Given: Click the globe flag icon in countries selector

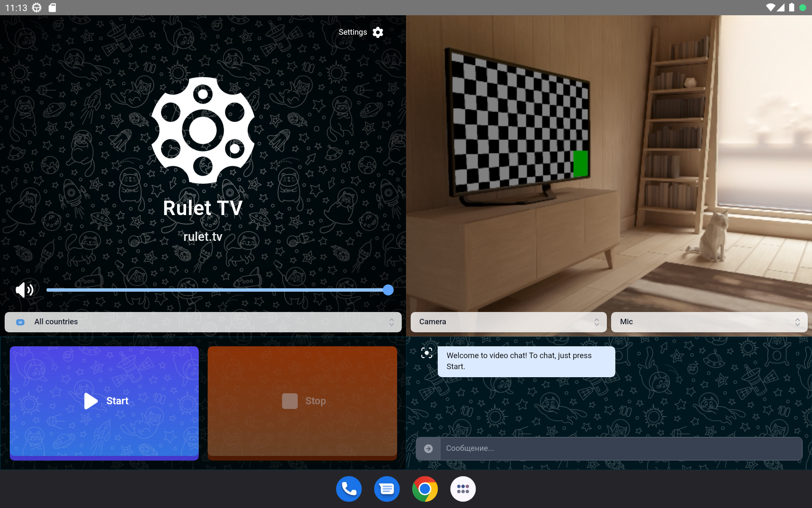Looking at the screenshot, I should pos(20,322).
